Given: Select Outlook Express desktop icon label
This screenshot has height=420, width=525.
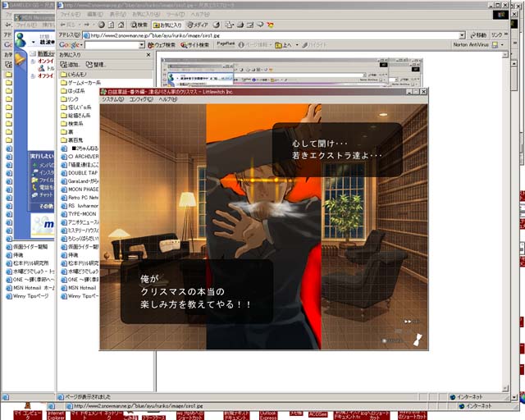Looking at the screenshot, I should click(x=268, y=416).
